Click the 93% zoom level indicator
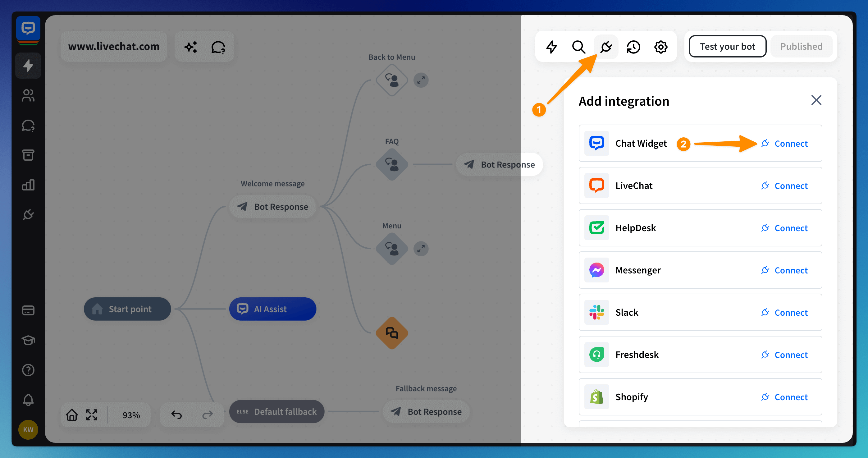This screenshot has width=868, height=458. click(x=131, y=415)
